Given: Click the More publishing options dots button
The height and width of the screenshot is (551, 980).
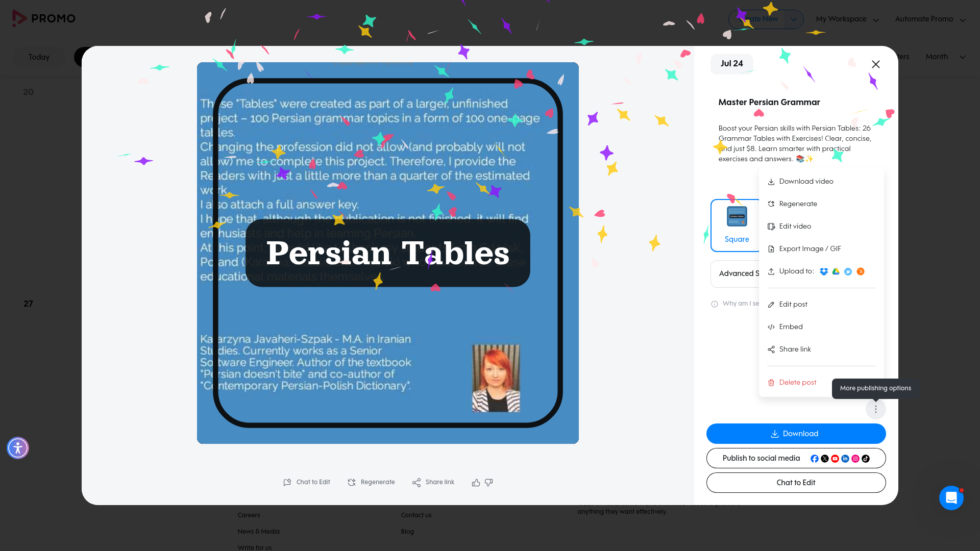Looking at the screenshot, I should click(876, 409).
